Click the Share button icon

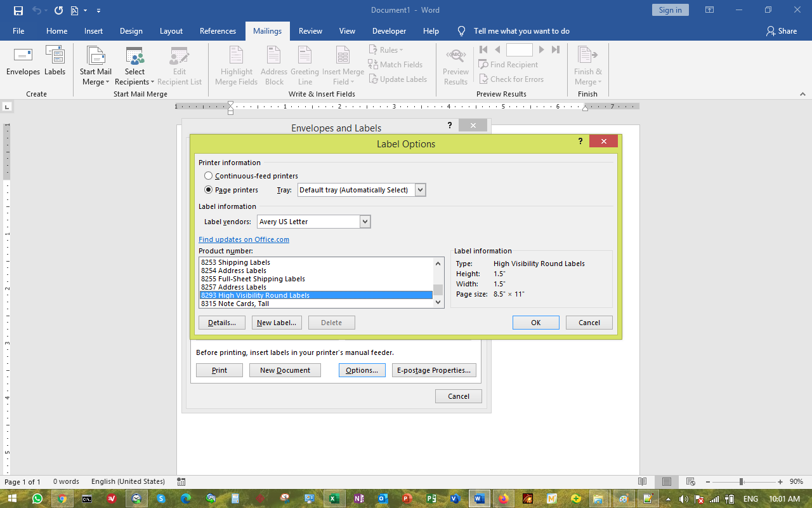(x=771, y=30)
